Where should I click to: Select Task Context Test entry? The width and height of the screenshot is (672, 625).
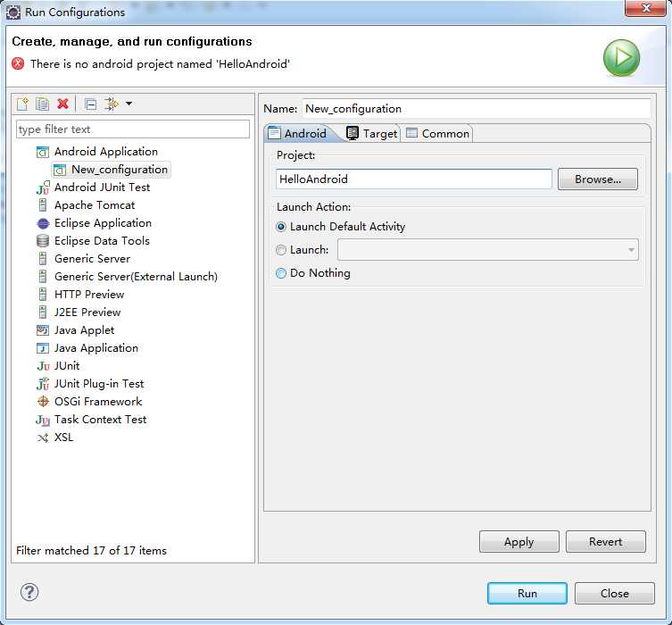100,420
